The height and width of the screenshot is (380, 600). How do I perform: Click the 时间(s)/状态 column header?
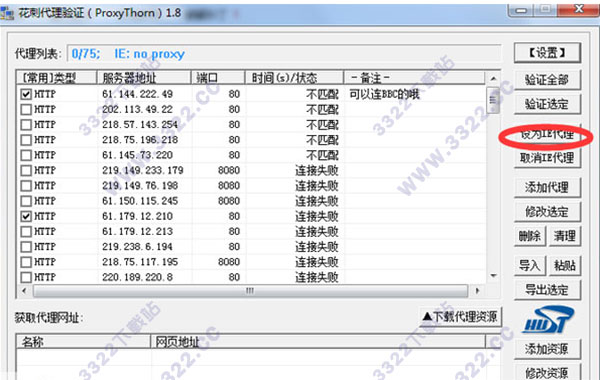294,78
